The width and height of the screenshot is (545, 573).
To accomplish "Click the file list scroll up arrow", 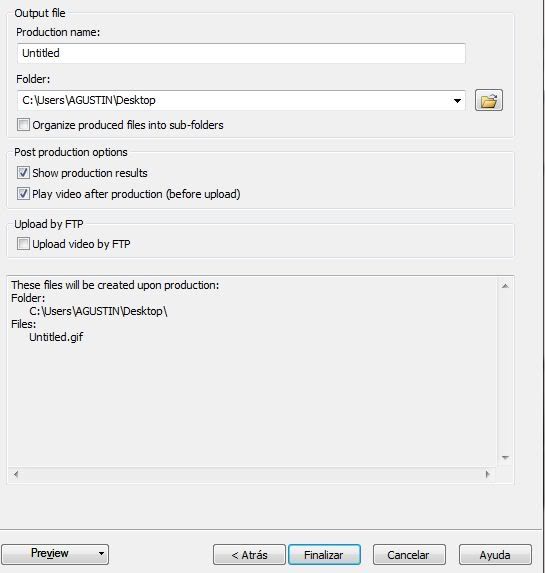I will coord(505,286).
